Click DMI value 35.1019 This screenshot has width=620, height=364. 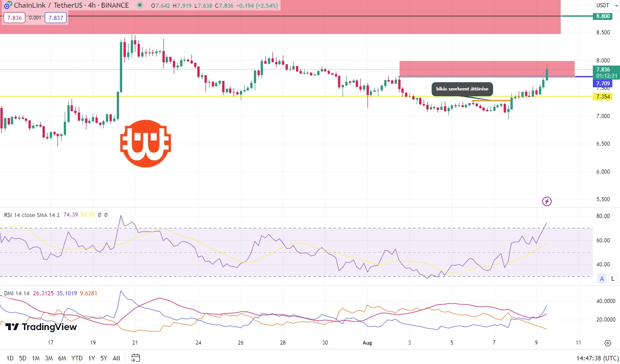pyautogui.click(x=67, y=293)
